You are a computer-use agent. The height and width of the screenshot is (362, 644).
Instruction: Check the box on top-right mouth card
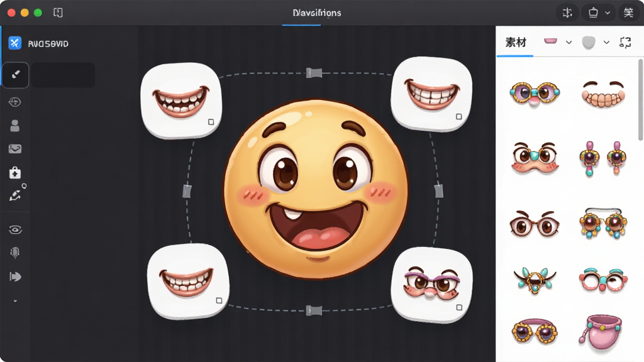(x=458, y=116)
